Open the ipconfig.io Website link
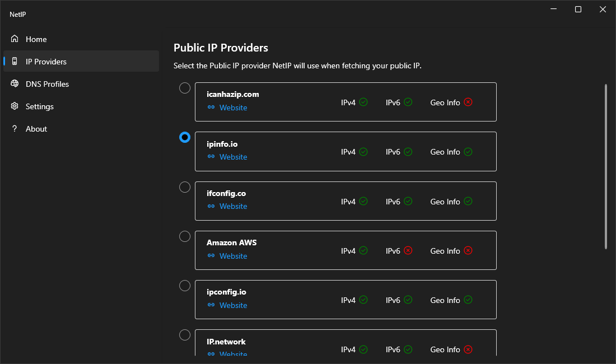This screenshot has height=364, width=616. 233,306
